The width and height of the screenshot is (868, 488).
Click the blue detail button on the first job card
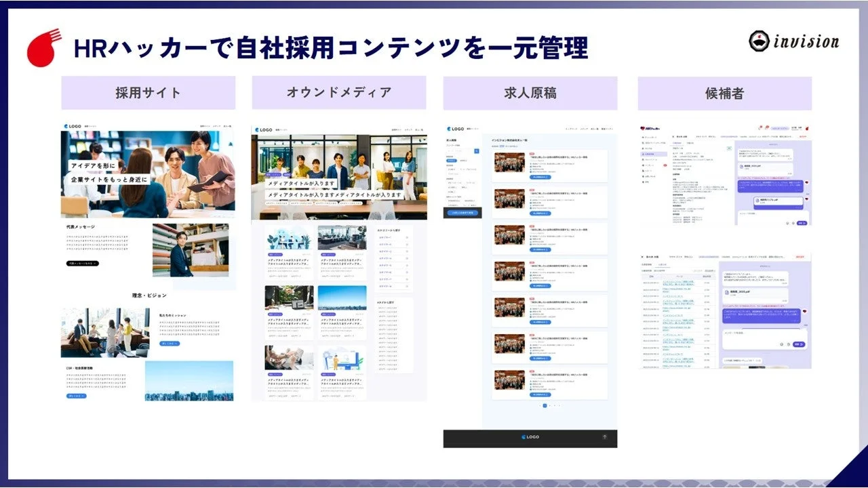click(540, 177)
